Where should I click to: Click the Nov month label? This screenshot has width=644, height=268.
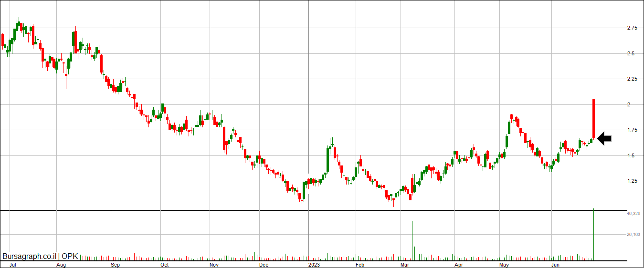[214, 264]
